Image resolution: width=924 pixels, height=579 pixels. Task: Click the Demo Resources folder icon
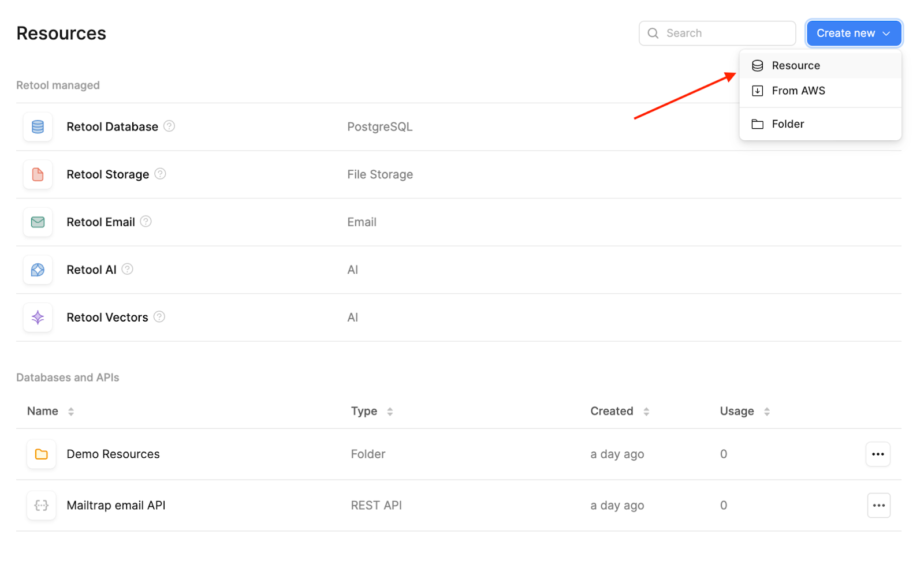(41, 454)
